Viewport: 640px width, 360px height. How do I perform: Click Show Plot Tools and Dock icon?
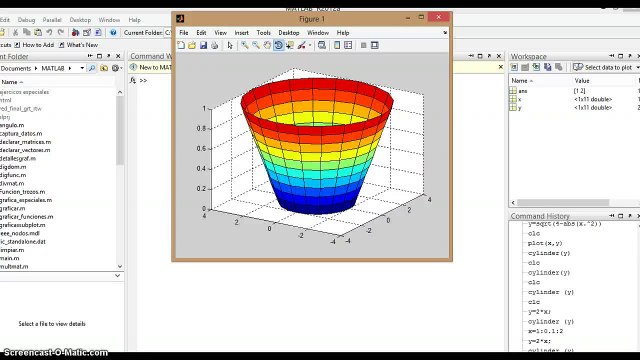[375, 45]
